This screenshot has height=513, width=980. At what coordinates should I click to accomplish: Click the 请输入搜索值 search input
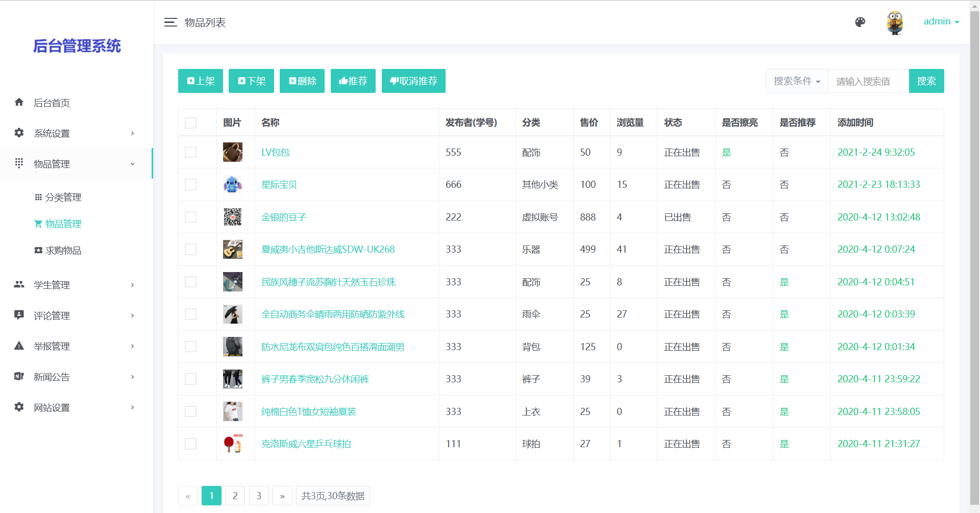(868, 81)
